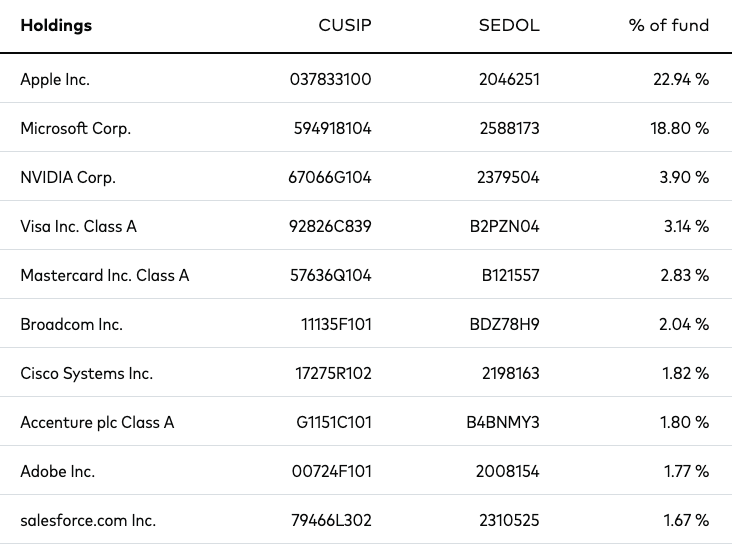This screenshot has width=732, height=551.
Task: Click Broadcom's SEDOL BDZ78H9
Action: 505,325
